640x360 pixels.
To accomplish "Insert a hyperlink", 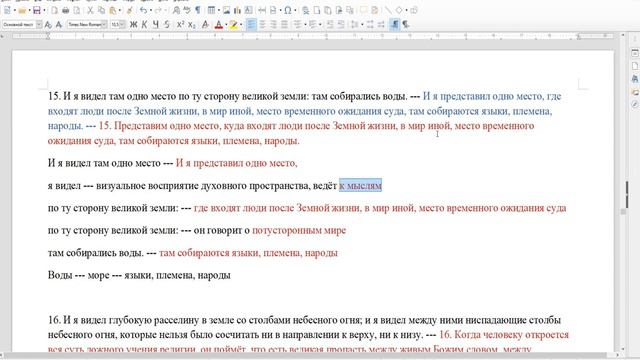I will [305, 10].
